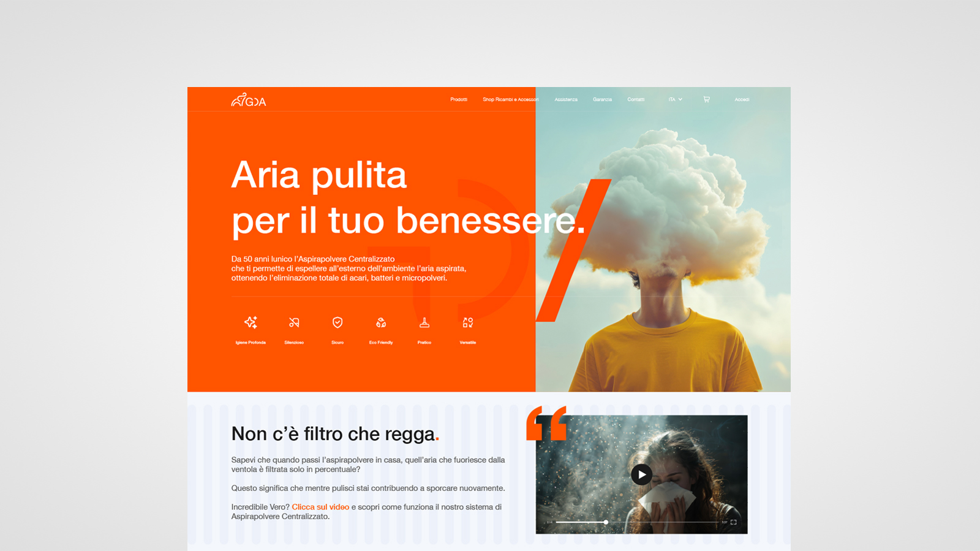Open the shopping cart icon

click(706, 99)
